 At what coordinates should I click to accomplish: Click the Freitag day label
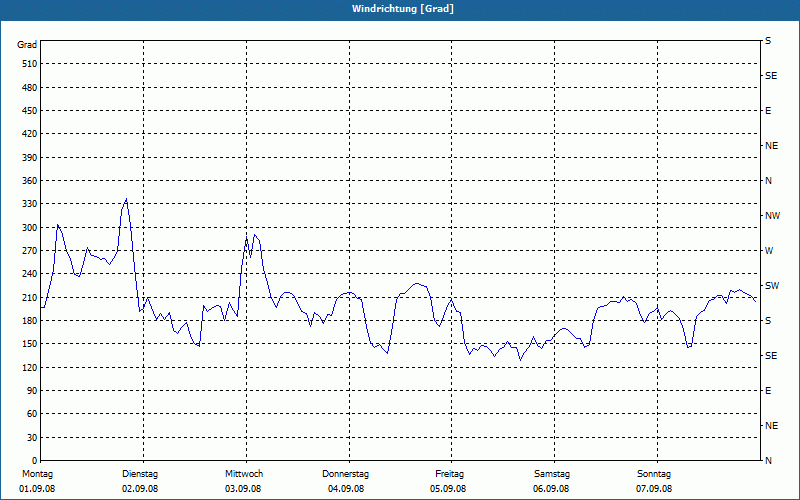449,474
